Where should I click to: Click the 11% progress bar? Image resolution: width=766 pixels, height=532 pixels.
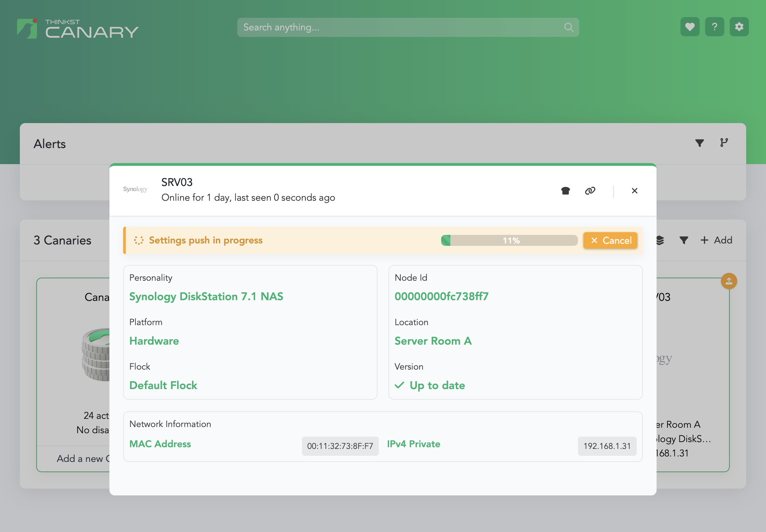(509, 240)
